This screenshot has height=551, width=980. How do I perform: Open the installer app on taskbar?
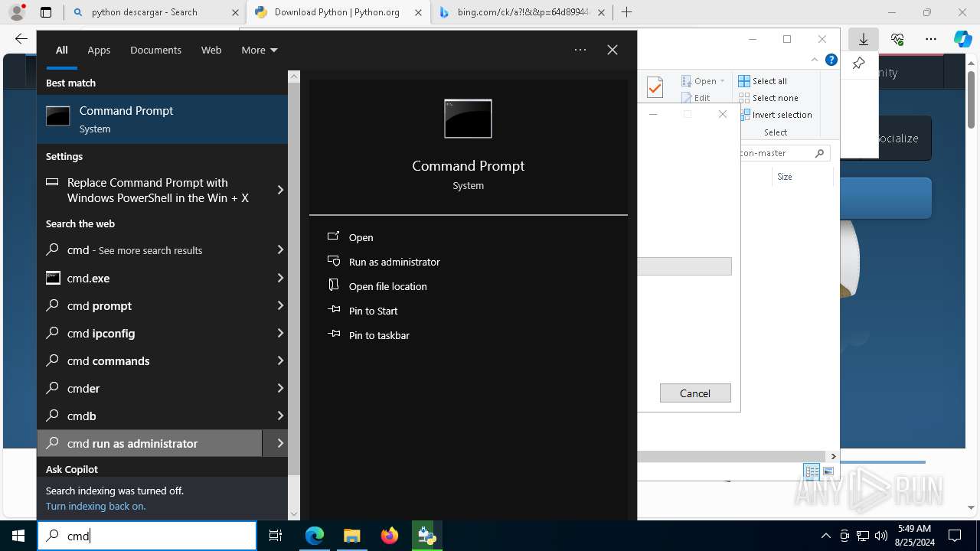point(426,536)
